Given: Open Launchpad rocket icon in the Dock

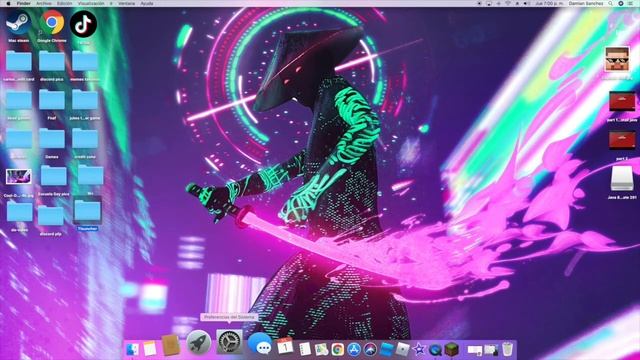Looking at the screenshot, I should 199,342.
